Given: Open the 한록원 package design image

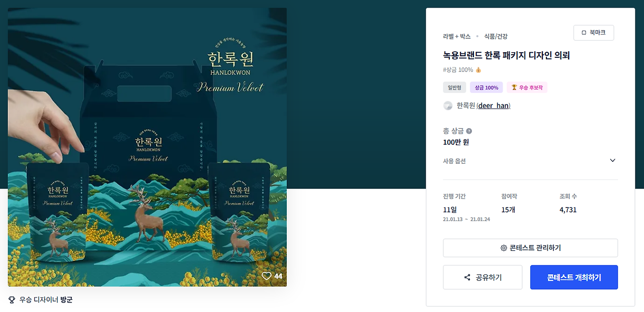Looking at the screenshot, I should 147,147.
